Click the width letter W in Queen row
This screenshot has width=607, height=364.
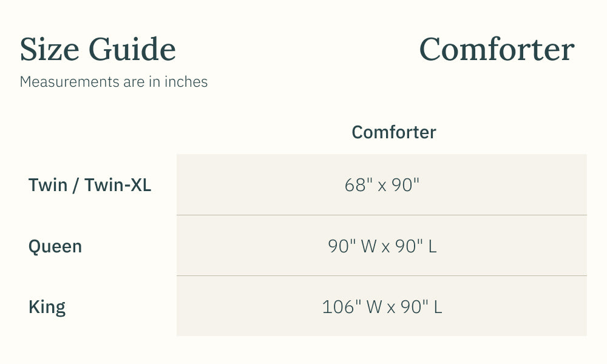tap(368, 246)
